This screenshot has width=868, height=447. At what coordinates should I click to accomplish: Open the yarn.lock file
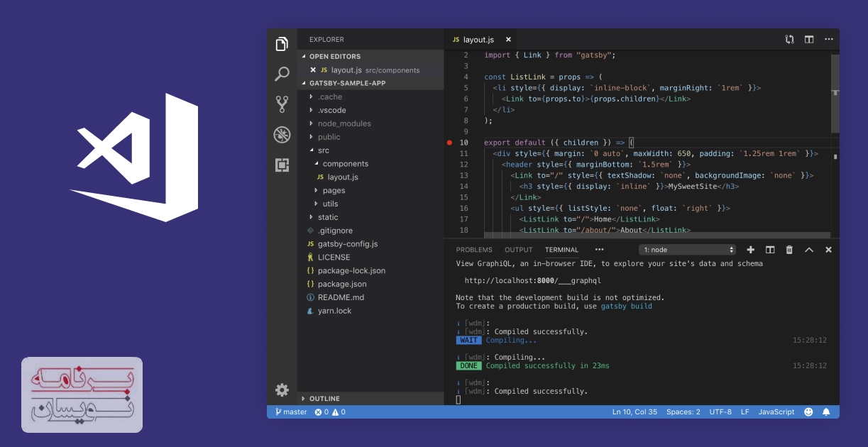[370, 311]
